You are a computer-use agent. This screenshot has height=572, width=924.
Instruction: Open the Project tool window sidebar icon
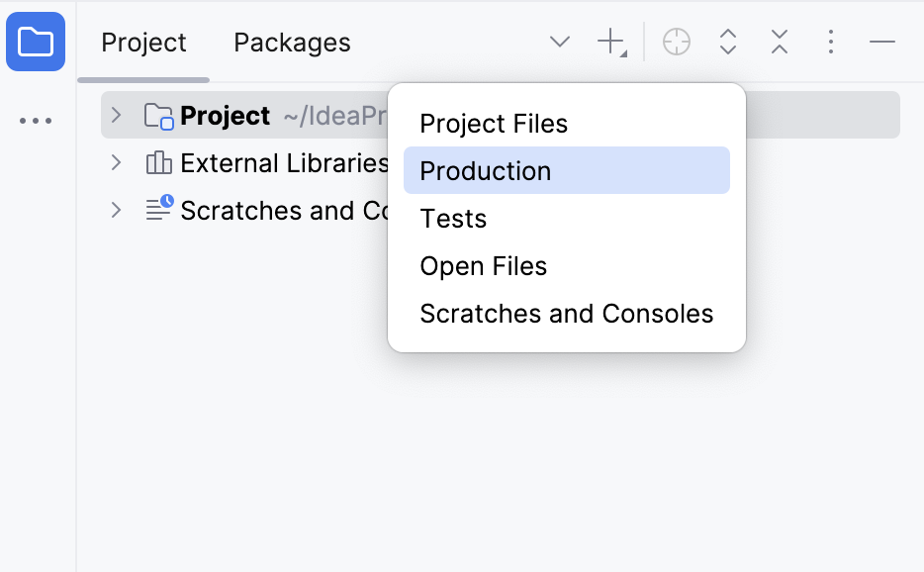[36, 42]
